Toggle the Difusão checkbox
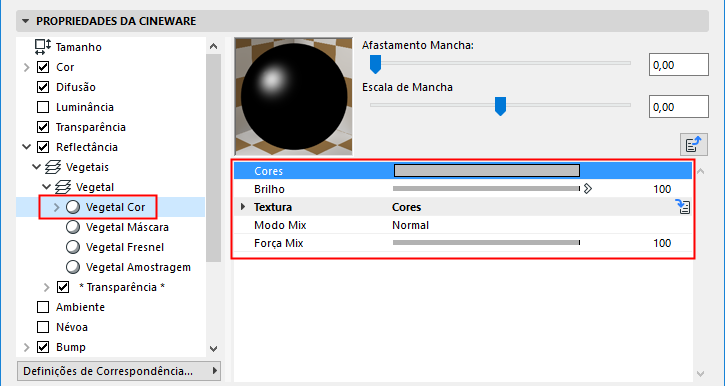Image resolution: width=725 pixels, height=386 pixels. pyautogui.click(x=43, y=87)
